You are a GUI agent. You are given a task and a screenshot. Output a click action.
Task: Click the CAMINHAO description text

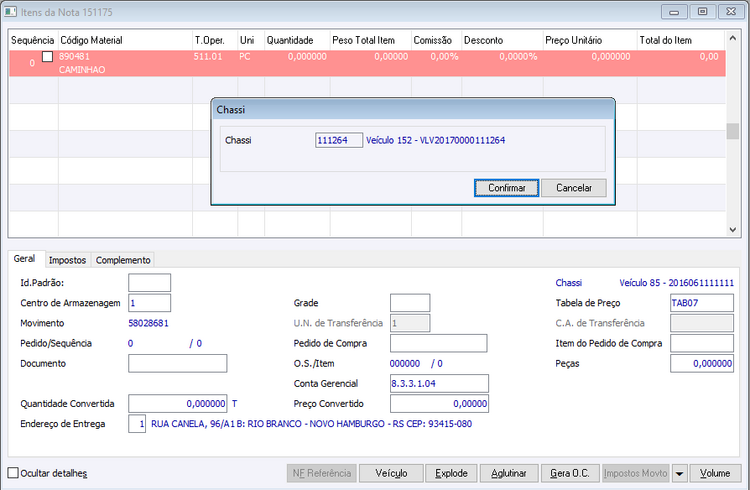click(x=82, y=70)
